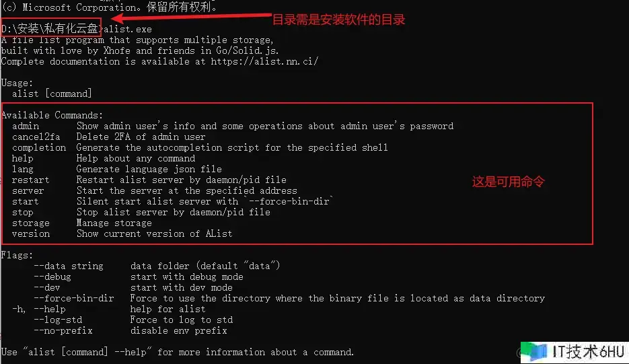
Task: Click the D:\安装\私有化云盘 prompt path
Action: point(50,29)
